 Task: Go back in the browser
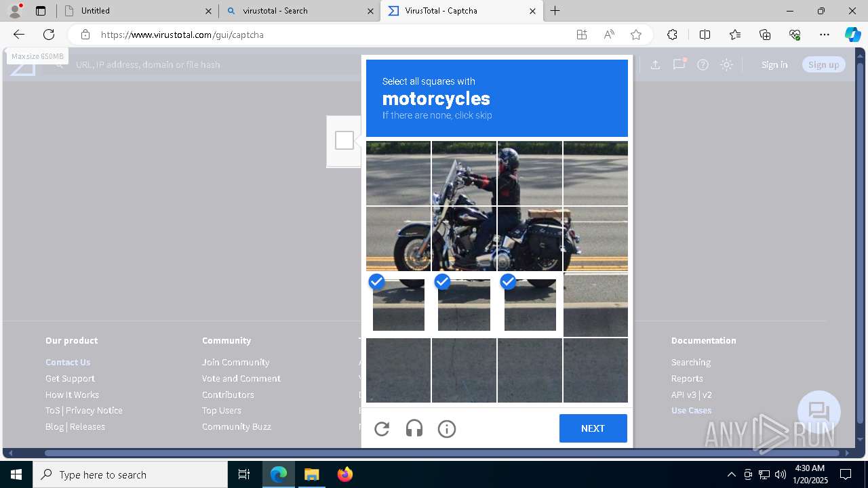coord(19,35)
